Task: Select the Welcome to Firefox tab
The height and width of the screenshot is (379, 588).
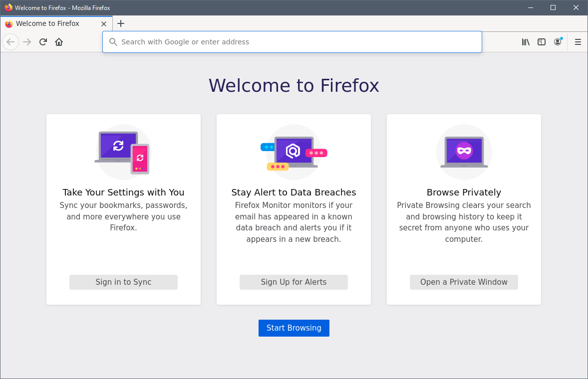Action: pyautogui.click(x=56, y=23)
